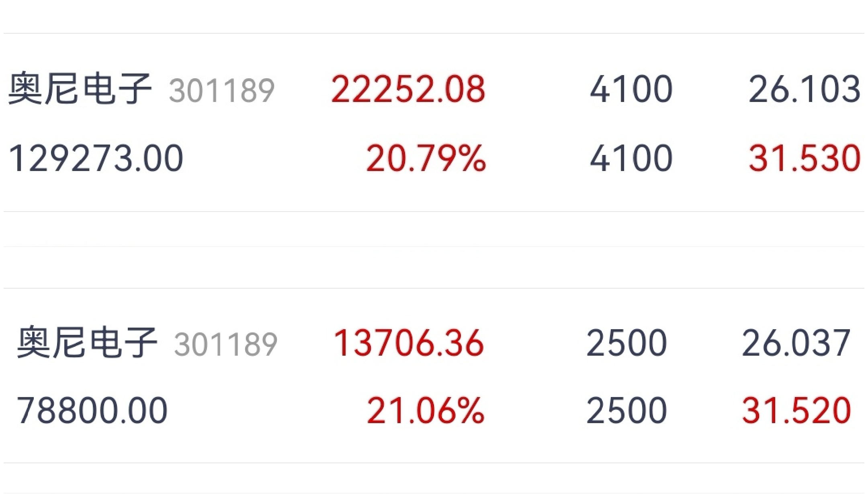Select market value 78800.00

pos(92,410)
